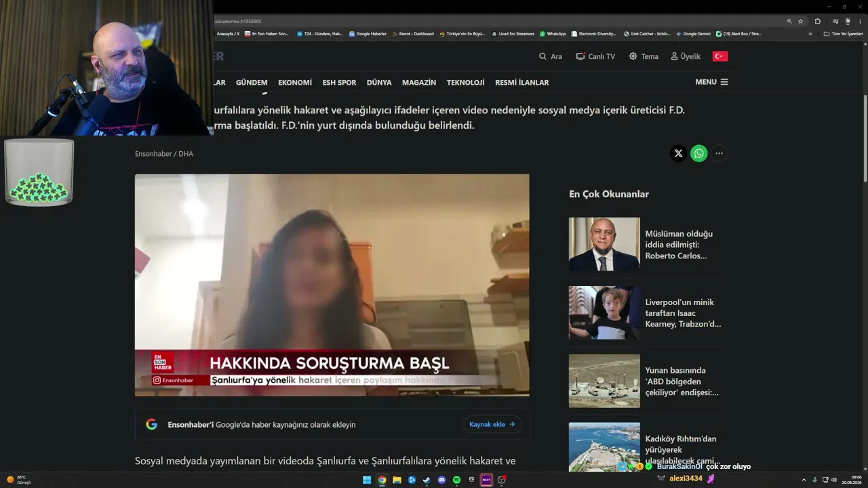Screen dimensions: 868x488
Task: Show hidden system tray icons
Action: [x=804, y=480]
